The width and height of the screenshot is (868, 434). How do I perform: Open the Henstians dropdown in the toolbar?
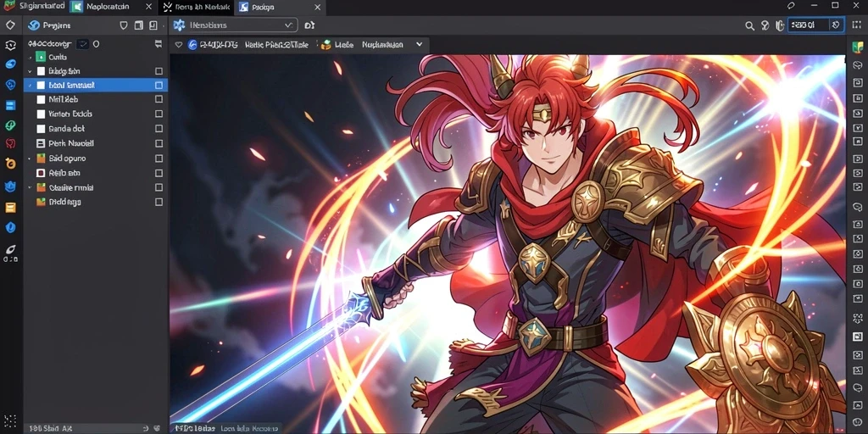[234, 25]
